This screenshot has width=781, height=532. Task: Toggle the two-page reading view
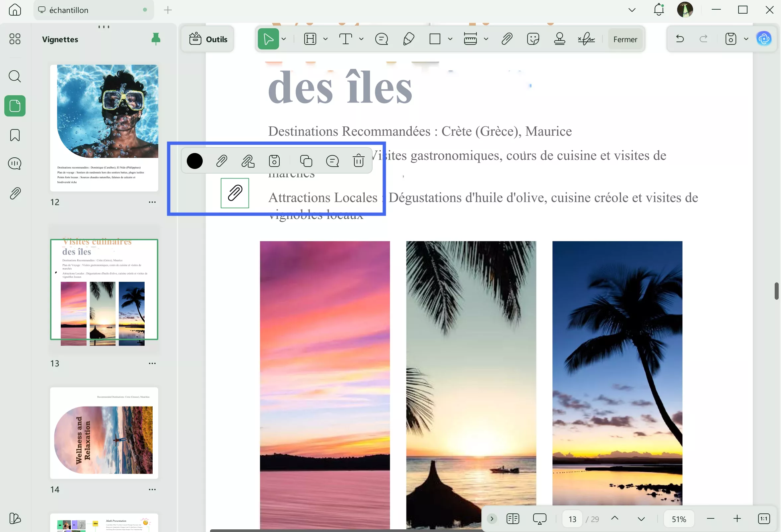pyautogui.click(x=513, y=518)
